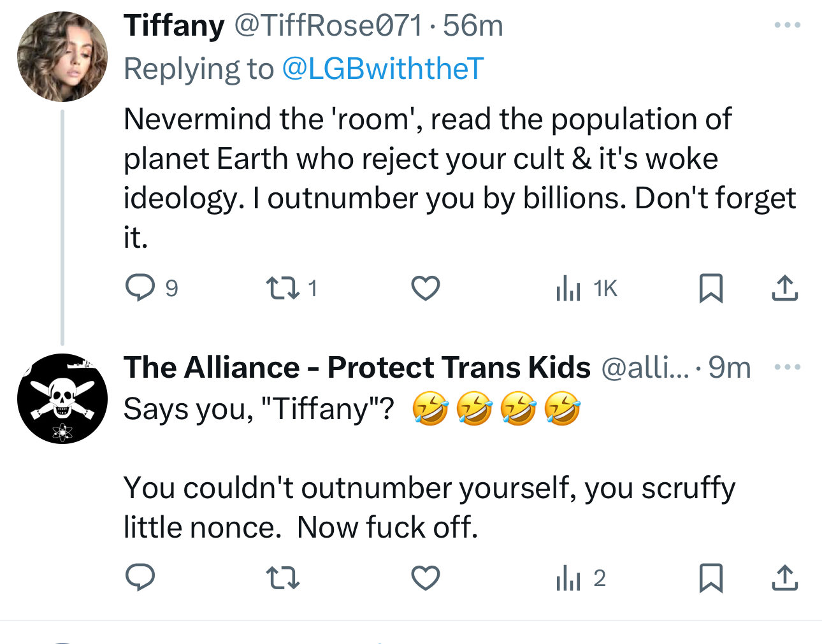Reply to The Alliance's tweet

click(x=140, y=578)
